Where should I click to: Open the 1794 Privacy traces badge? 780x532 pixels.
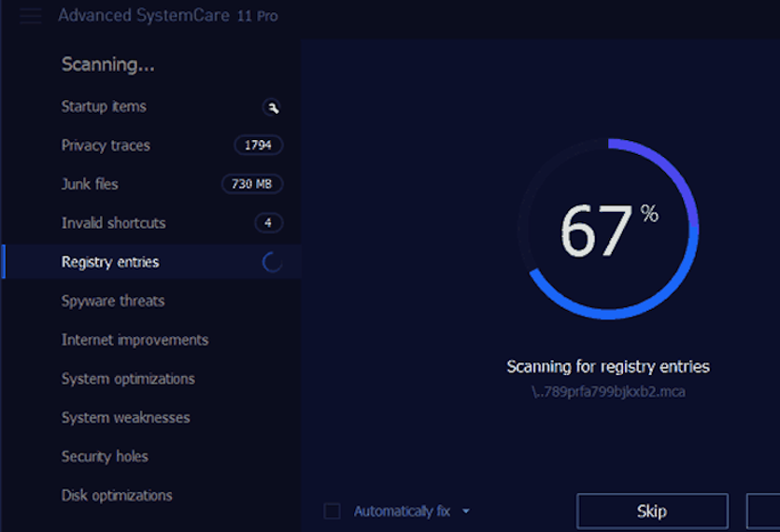coord(258,146)
